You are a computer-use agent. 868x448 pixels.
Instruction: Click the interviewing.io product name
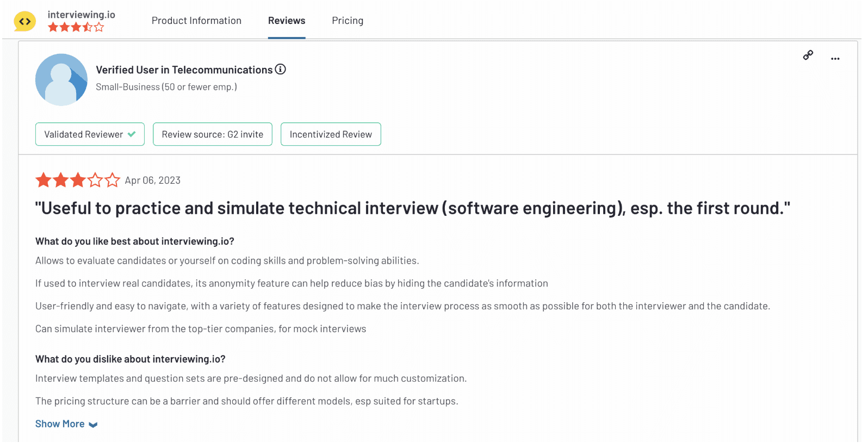82,15
